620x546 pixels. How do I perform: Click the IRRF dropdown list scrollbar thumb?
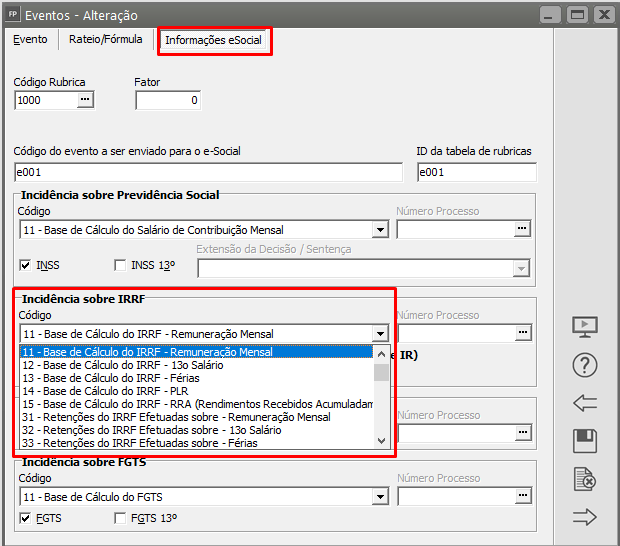[x=381, y=372]
